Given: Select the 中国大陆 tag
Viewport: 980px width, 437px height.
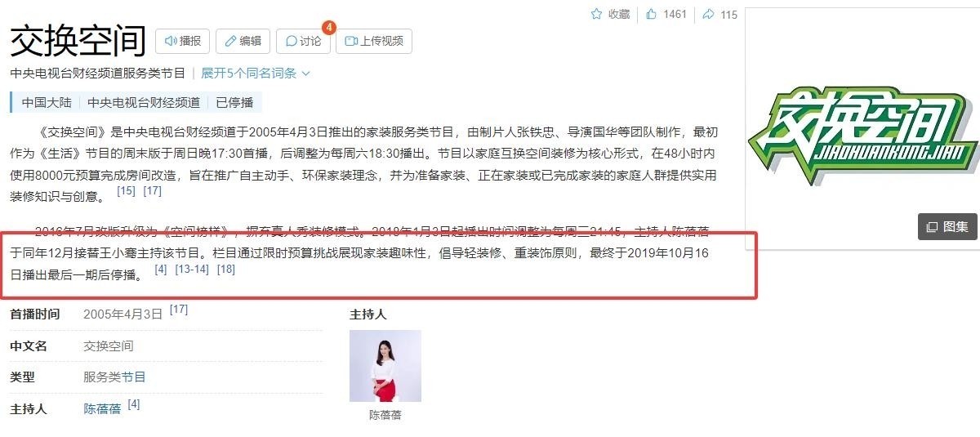Looking at the screenshot, I should coord(46,103).
